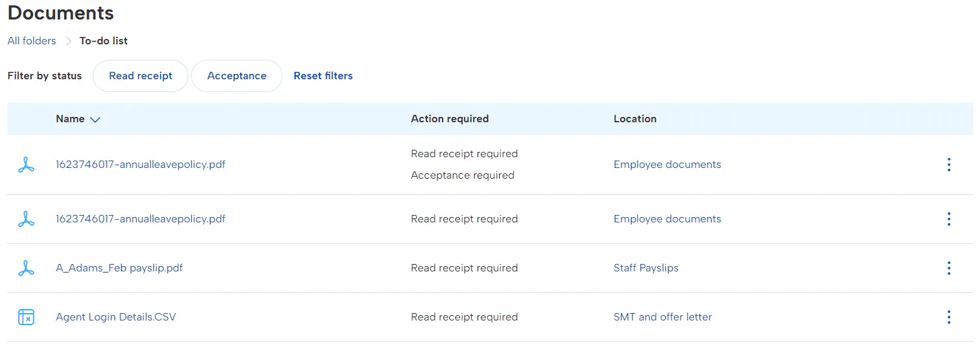Open three-dot menu for A_Adams_Feb payslip.pdf
This screenshot has width=980, height=346.
click(x=948, y=268)
